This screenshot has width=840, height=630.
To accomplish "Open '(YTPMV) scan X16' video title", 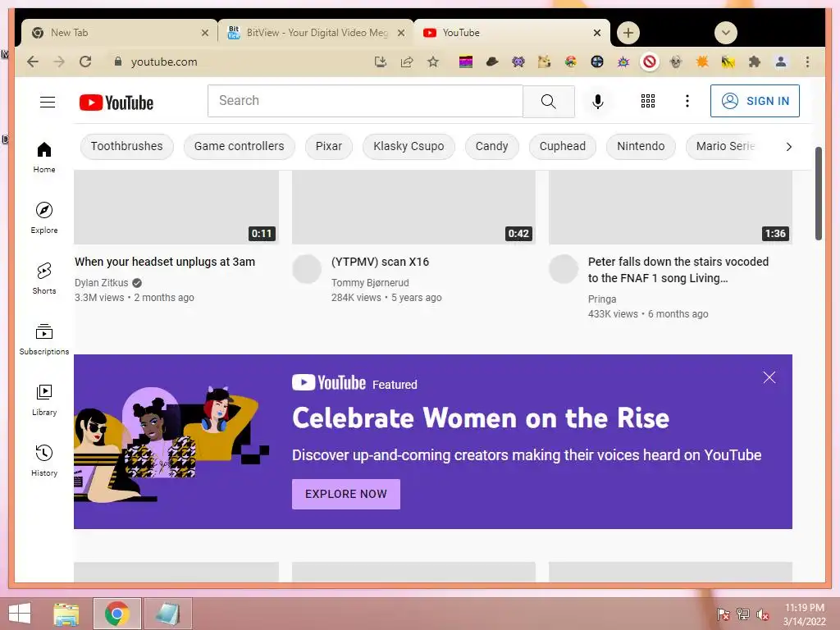I will coord(380,262).
